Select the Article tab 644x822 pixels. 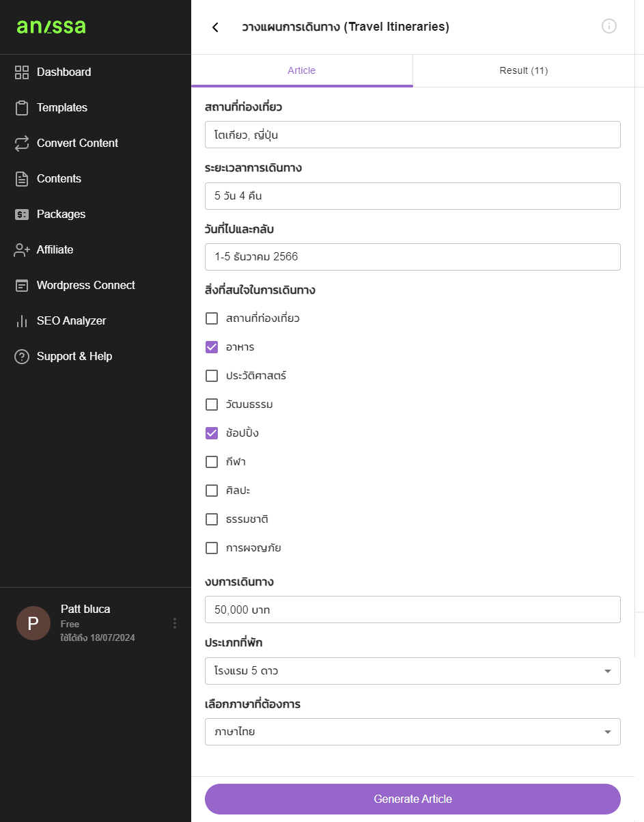(x=302, y=70)
